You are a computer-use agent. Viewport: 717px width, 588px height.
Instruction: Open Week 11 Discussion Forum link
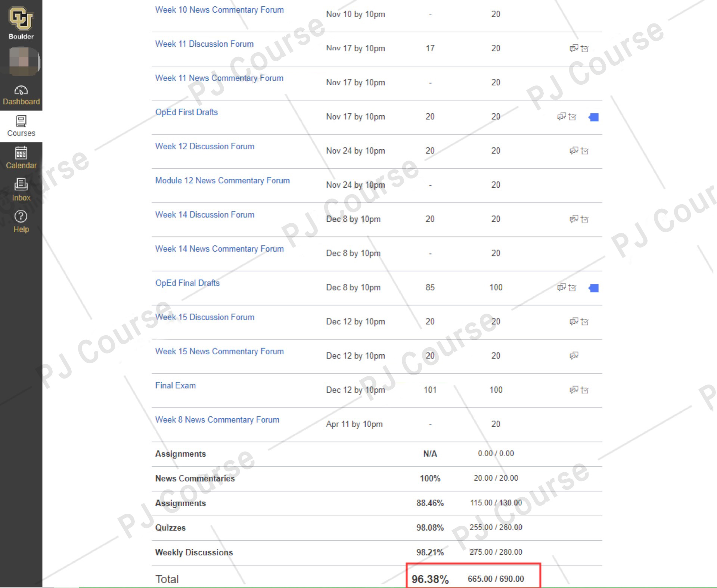pos(204,44)
